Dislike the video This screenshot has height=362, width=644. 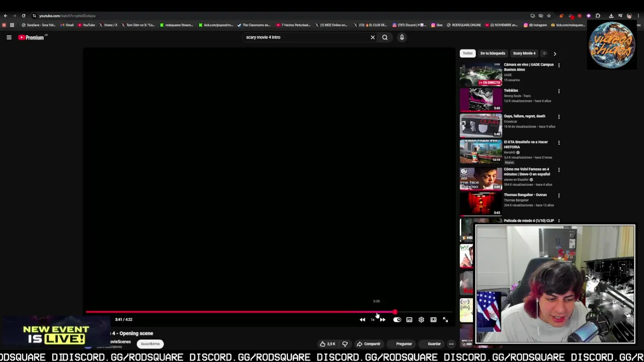pyautogui.click(x=345, y=344)
